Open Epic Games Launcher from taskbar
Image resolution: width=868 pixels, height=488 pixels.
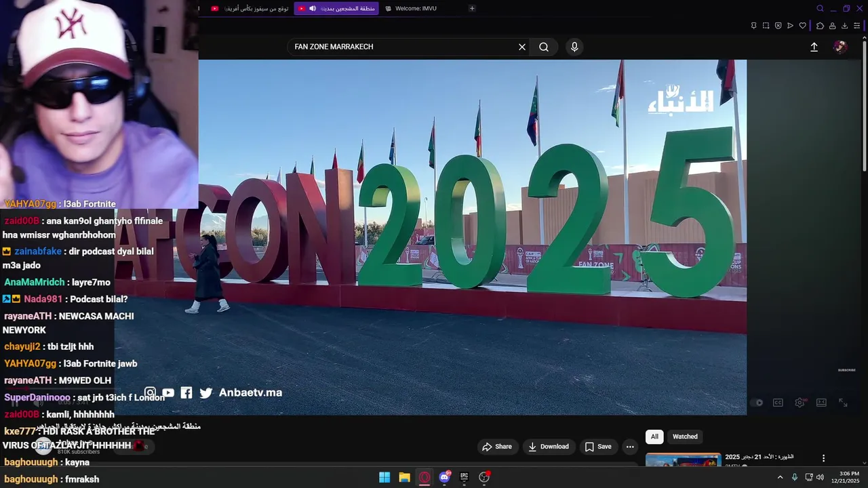[x=464, y=477]
